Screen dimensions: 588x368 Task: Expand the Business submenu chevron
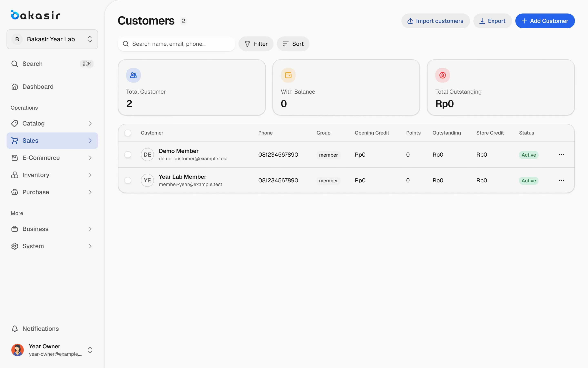pos(90,229)
